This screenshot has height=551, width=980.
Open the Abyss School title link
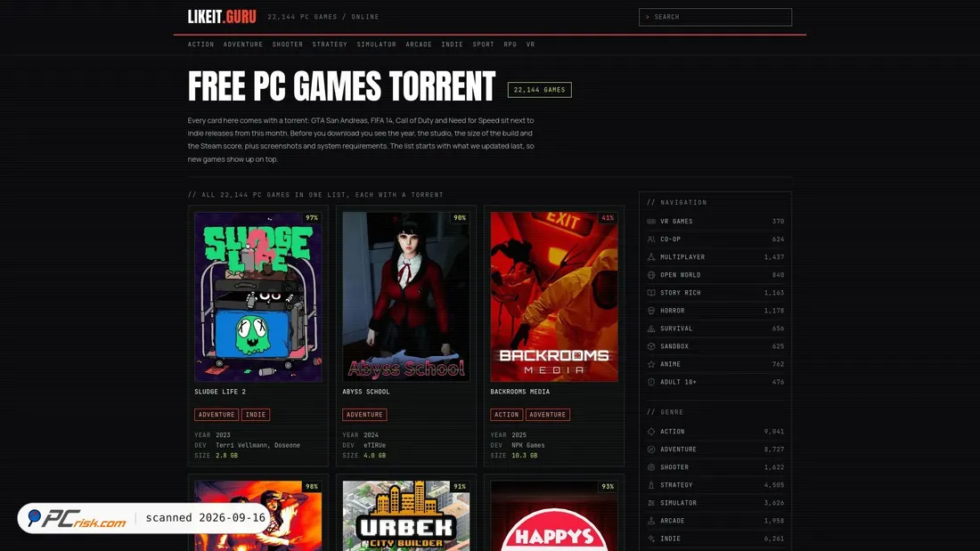[365, 392]
